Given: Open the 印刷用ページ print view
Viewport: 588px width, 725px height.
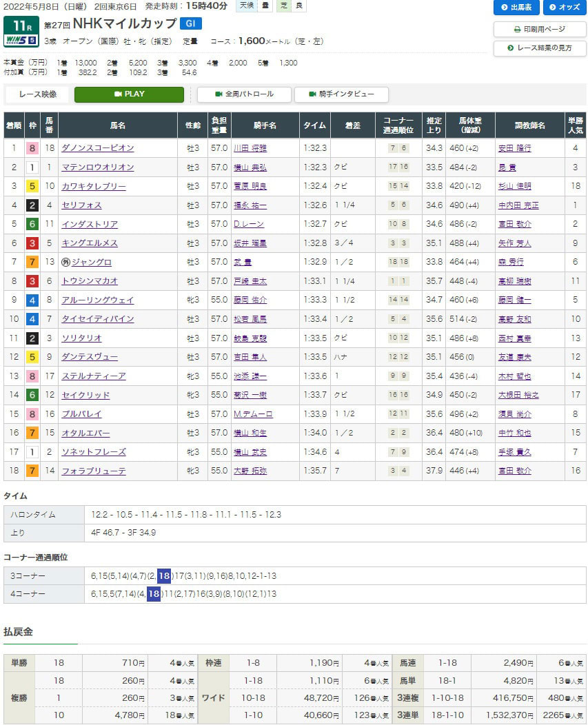Looking at the screenshot, I should point(540,30).
